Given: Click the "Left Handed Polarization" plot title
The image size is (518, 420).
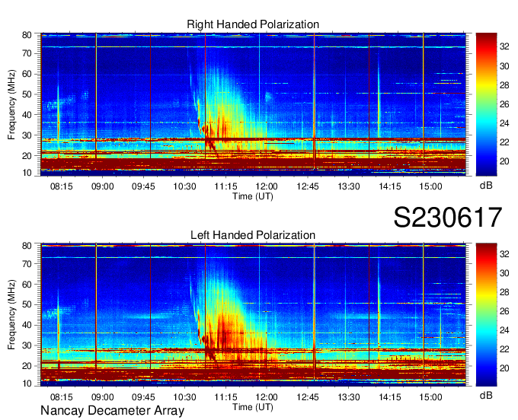Looking at the screenshot, I should (x=253, y=235).
